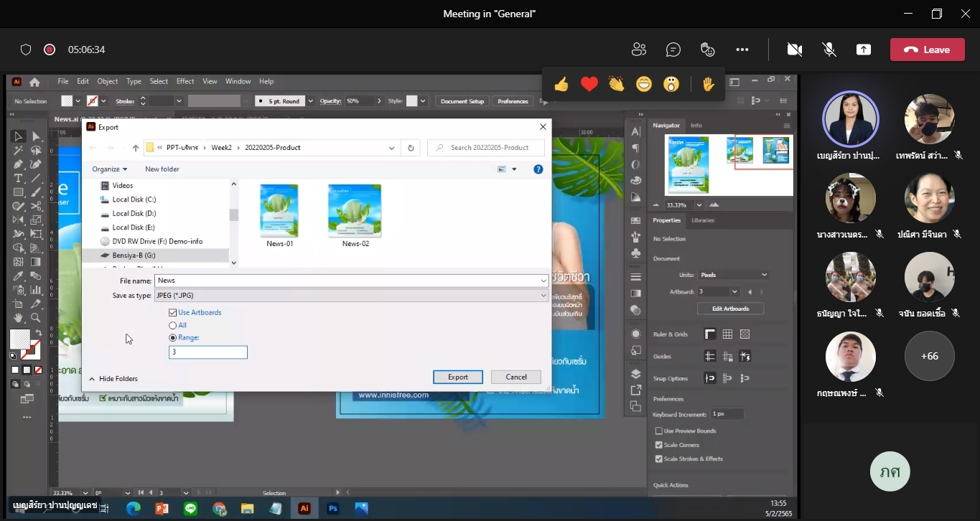Select the Eyedropper tool
Screen dimensions: 980x521
coord(18,276)
